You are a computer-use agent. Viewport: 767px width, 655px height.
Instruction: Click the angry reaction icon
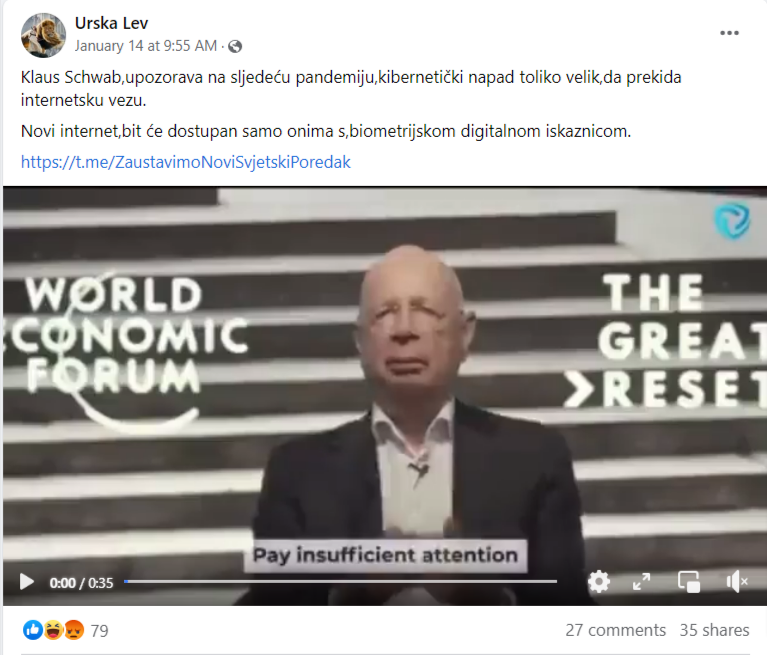tap(73, 630)
